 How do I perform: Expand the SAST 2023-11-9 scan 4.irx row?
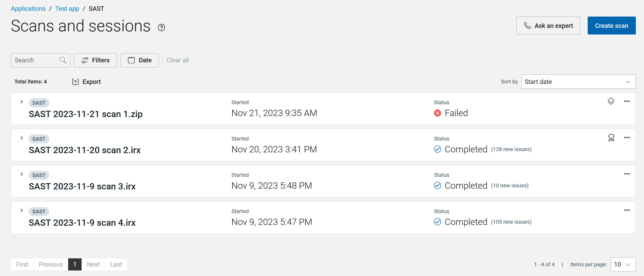coord(22,210)
